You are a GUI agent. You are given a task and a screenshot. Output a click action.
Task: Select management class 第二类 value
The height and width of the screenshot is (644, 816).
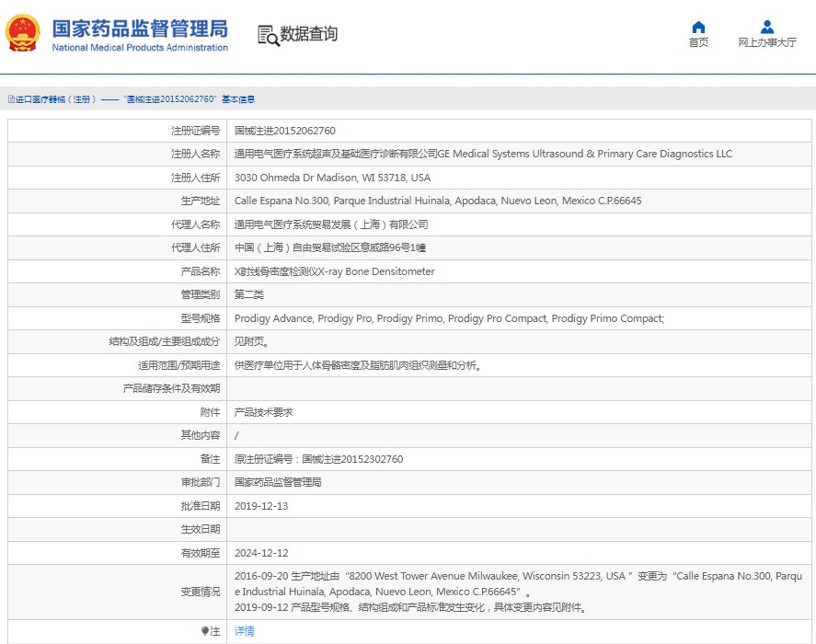pos(248,294)
